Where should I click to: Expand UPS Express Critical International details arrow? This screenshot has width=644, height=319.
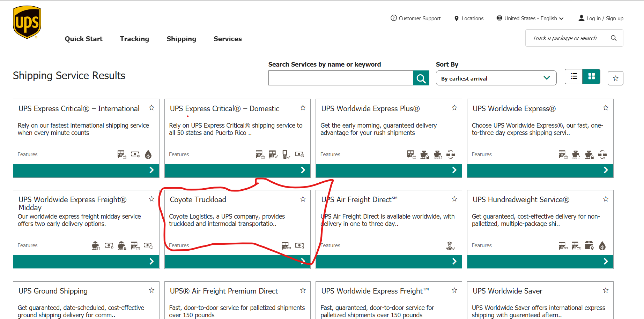151,170
